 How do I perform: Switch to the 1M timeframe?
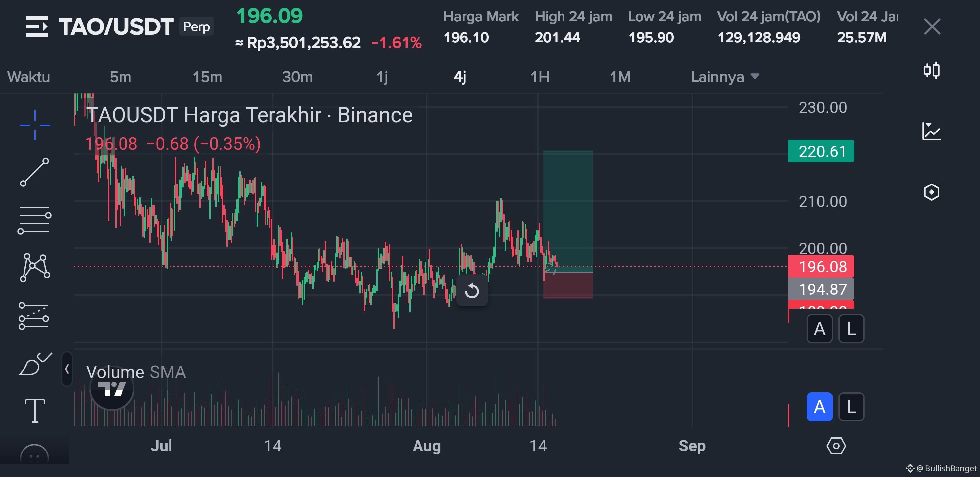click(x=620, y=77)
